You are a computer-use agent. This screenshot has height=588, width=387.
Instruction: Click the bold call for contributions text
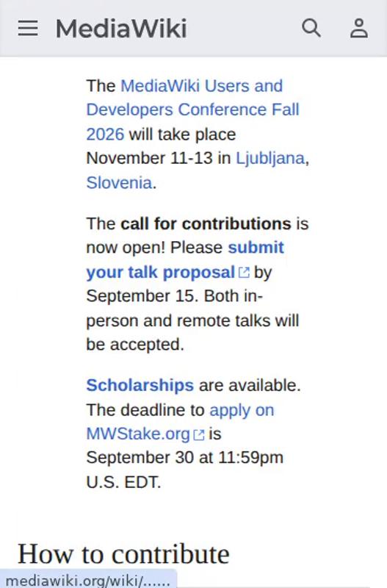click(x=206, y=224)
